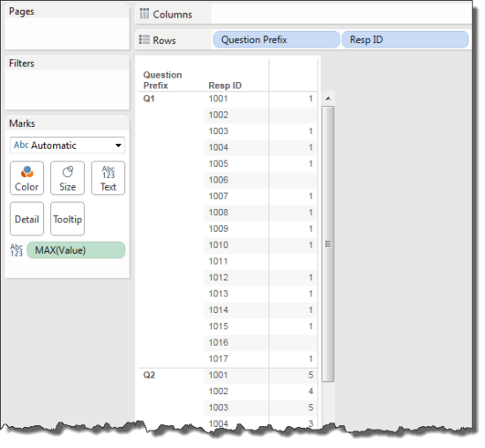Viewport: 485px width, 448px height.
Task: Open the Color marks card
Action: [27, 178]
